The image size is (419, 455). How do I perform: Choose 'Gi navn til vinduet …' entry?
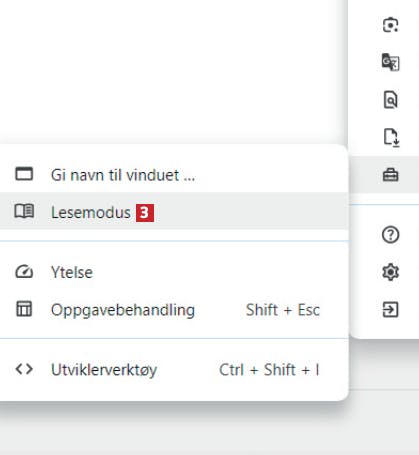click(x=174, y=175)
